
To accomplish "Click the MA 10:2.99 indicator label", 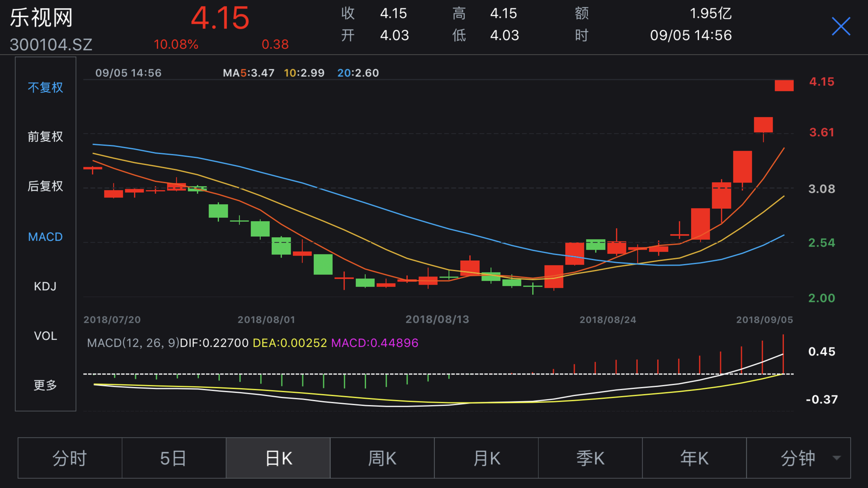I will pyautogui.click(x=304, y=73).
